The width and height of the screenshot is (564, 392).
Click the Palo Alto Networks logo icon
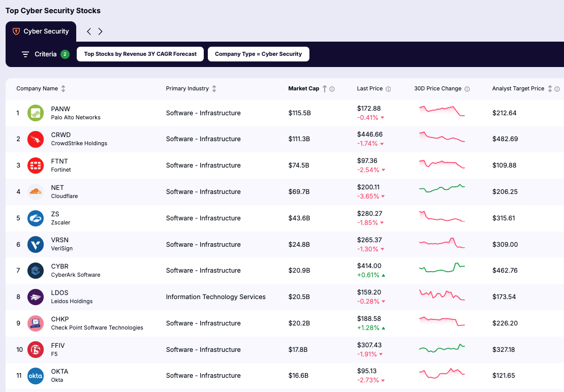pos(36,113)
